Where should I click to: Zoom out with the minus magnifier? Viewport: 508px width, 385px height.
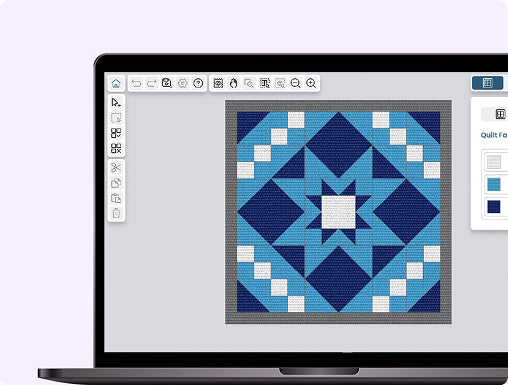(295, 83)
